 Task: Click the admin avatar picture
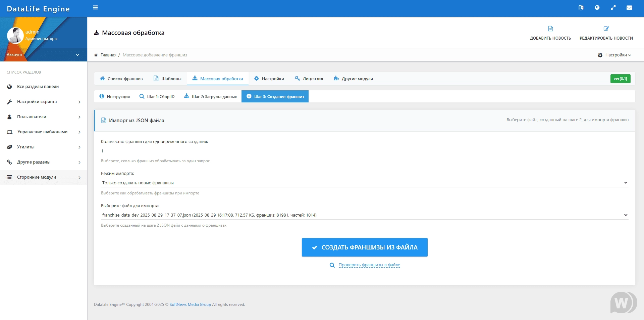[x=15, y=36]
